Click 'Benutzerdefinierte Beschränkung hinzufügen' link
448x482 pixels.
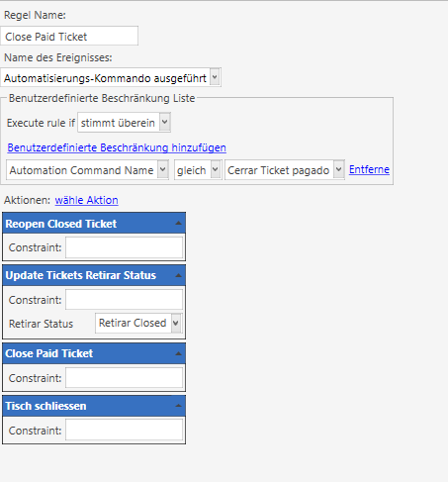click(117, 147)
